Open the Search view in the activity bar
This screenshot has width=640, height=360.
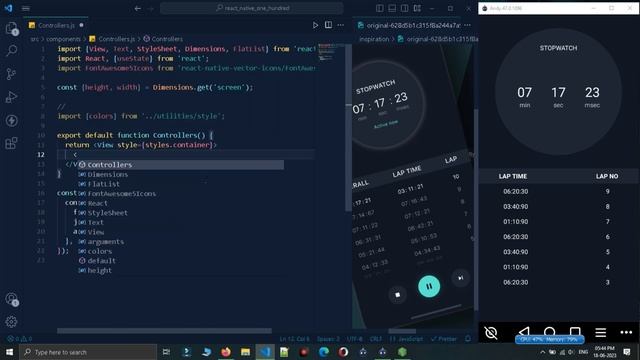[x=11, y=51]
